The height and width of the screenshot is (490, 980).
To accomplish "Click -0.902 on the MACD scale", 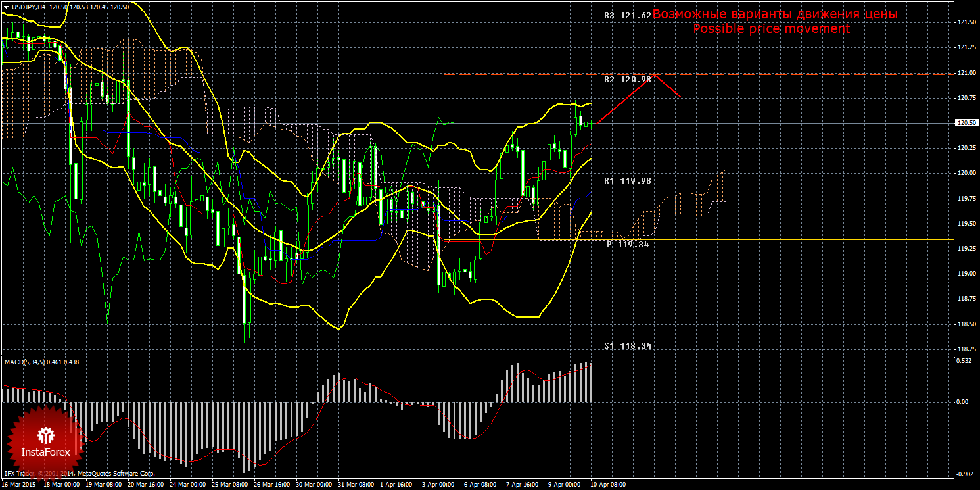I will tap(965, 474).
